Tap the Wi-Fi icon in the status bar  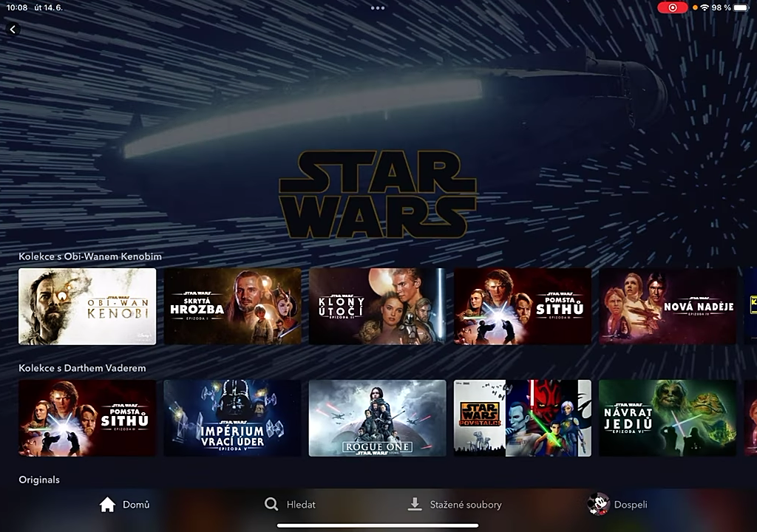[707, 7]
